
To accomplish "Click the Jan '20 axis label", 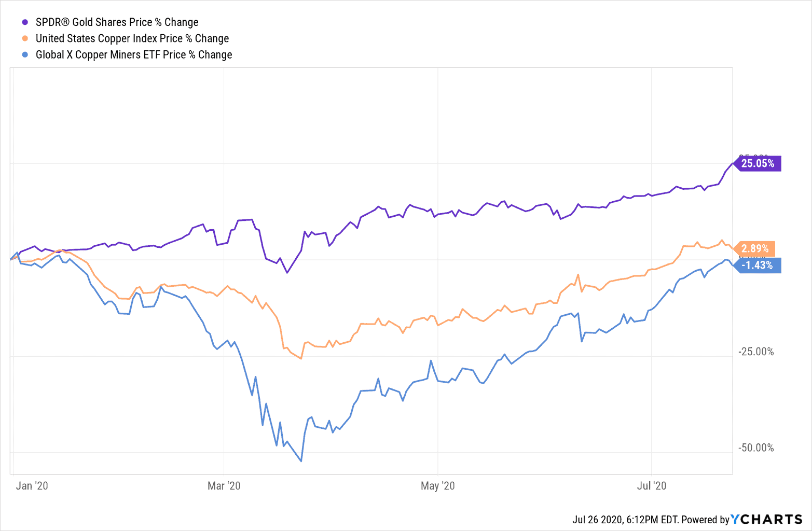I will (x=32, y=485).
